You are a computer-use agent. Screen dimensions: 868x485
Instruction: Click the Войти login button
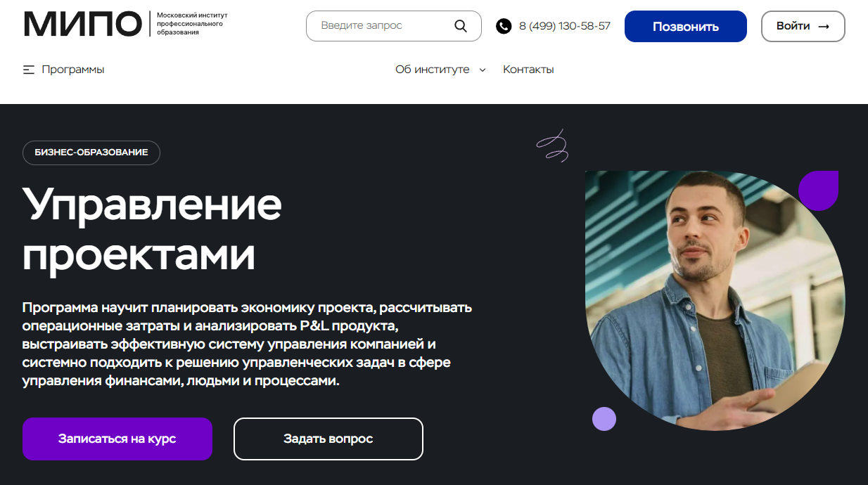click(803, 26)
